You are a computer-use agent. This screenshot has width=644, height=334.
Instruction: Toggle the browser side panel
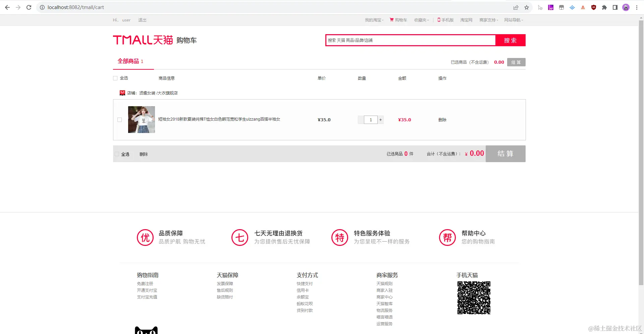coord(615,7)
